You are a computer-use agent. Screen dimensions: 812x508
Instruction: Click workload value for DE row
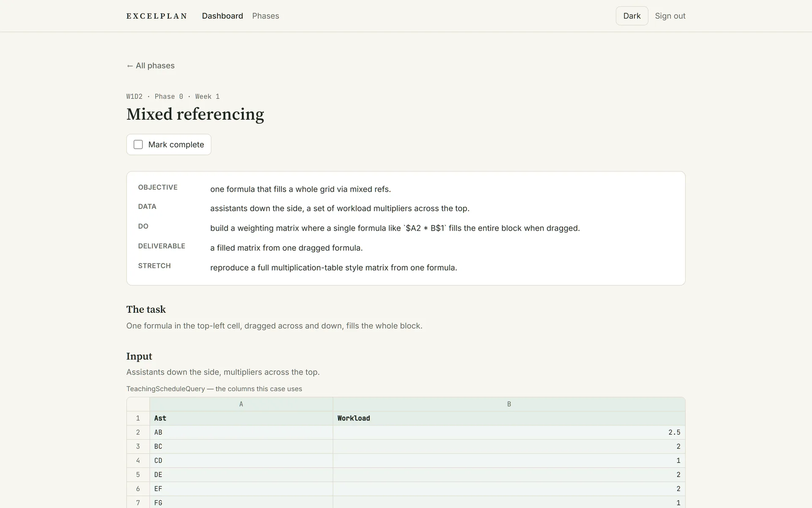coord(509,475)
